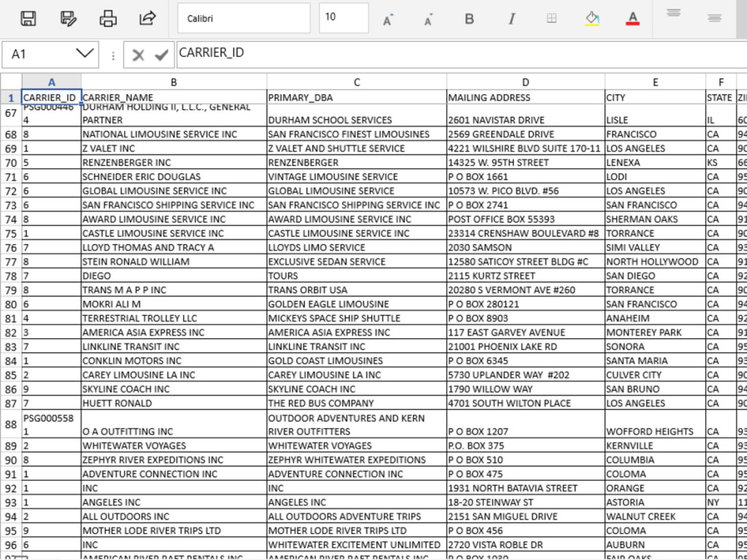Increase font size with larger A icon
747x560 pixels.
coord(388,19)
